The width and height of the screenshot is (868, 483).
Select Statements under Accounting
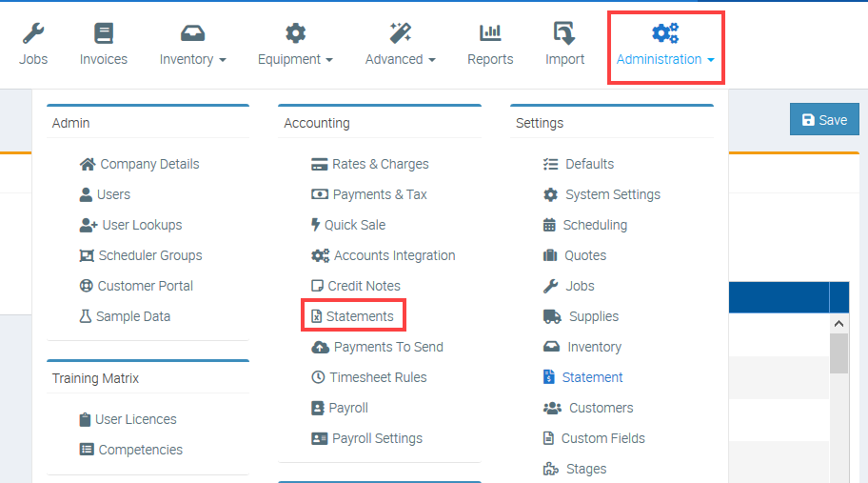click(x=353, y=316)
